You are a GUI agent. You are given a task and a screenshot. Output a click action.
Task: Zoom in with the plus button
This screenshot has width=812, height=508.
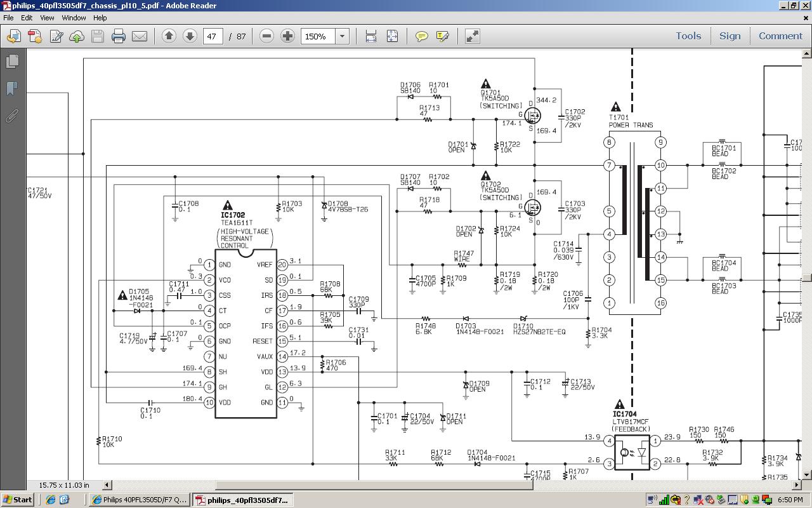(x=287, y=36)
